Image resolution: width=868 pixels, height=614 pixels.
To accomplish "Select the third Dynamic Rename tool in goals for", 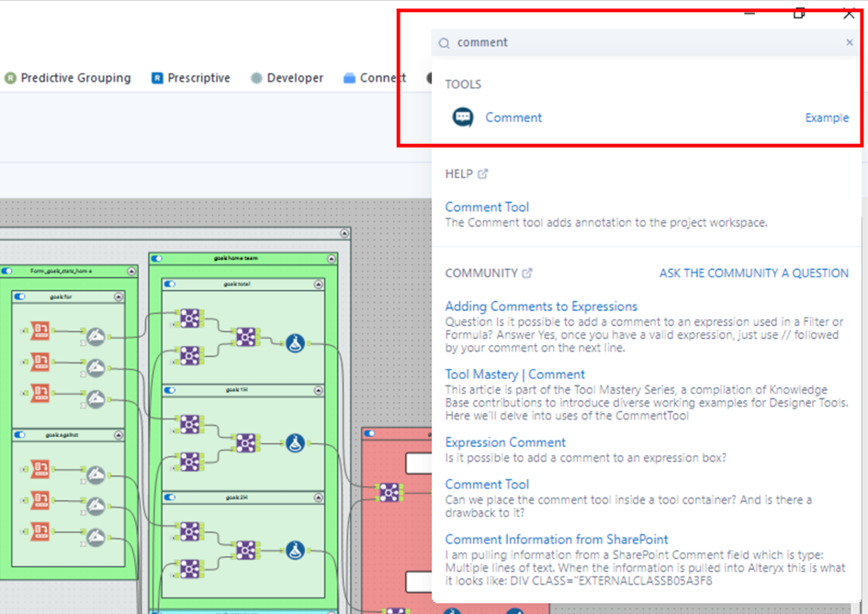I will click(96, 398).
